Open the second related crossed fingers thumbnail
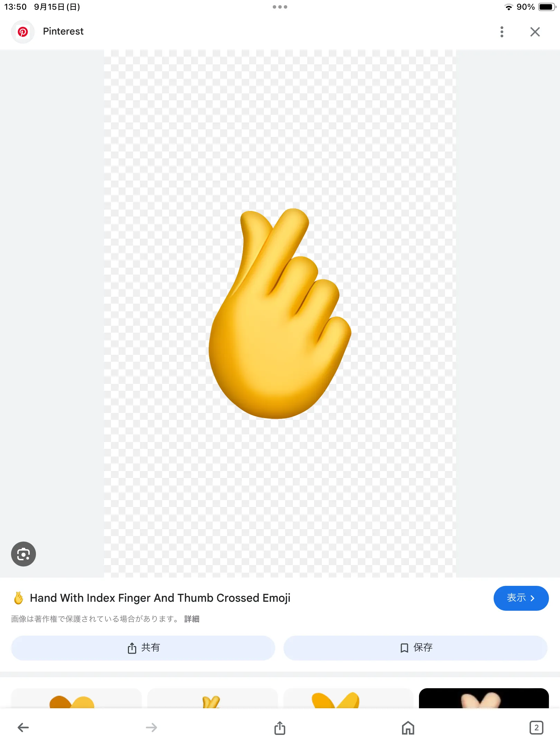The image size is (560, 747). tap(212, 698)
